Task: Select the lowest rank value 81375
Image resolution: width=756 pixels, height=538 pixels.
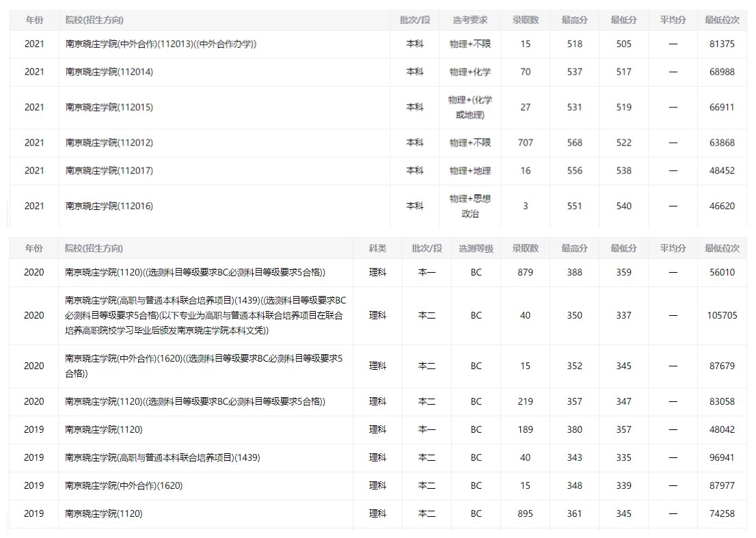Action: tap(722, 44)
